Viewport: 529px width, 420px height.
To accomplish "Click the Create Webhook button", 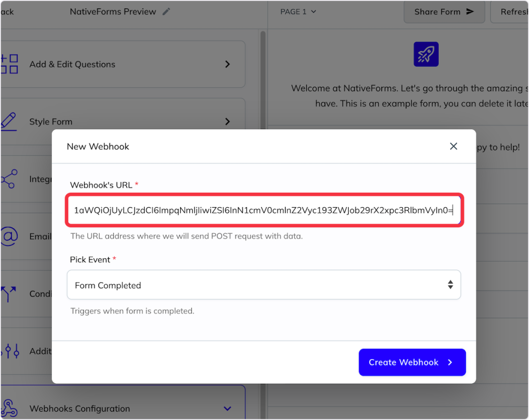I will pyautogui.click(x=412, y=362).
